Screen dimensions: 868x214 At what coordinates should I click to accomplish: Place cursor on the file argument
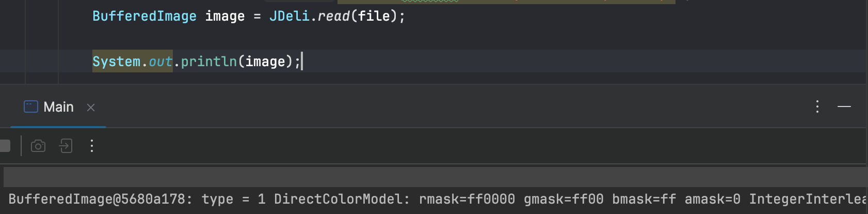pos(374,17)
